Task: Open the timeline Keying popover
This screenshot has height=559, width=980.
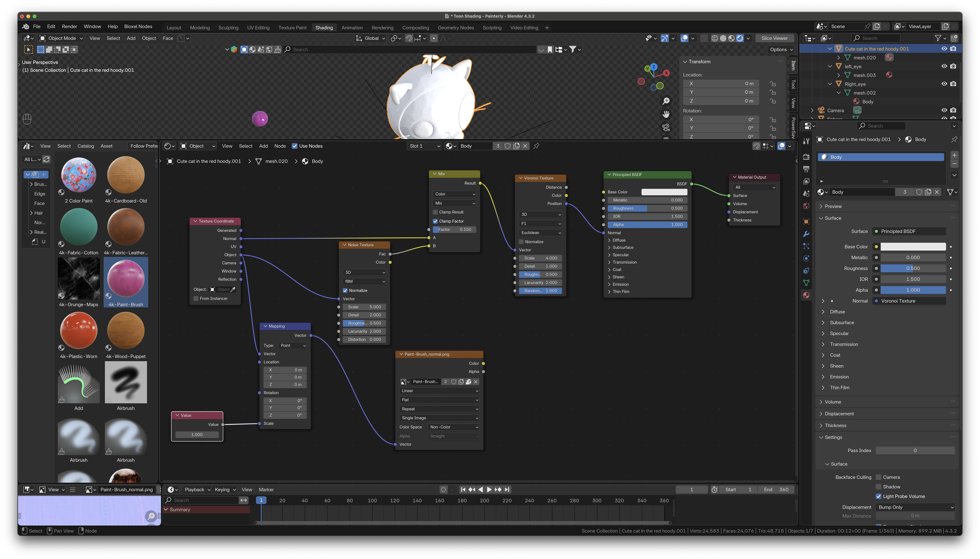Action: (225, 490)
